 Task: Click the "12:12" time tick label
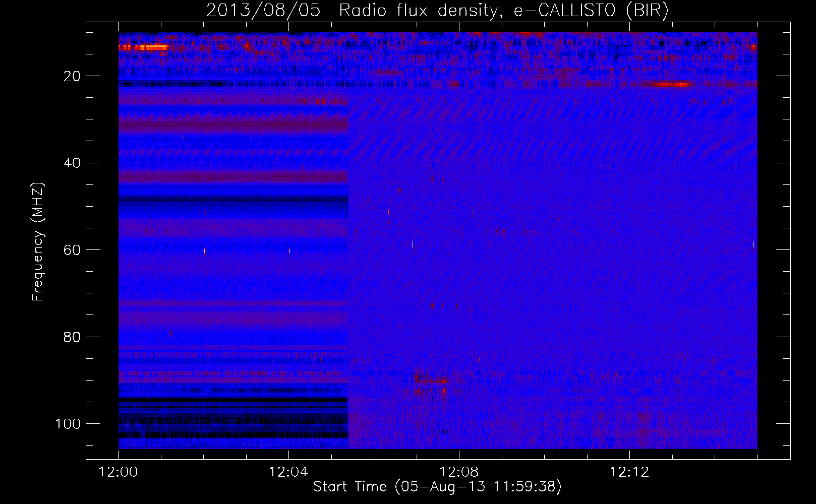(x=629, y=472)
